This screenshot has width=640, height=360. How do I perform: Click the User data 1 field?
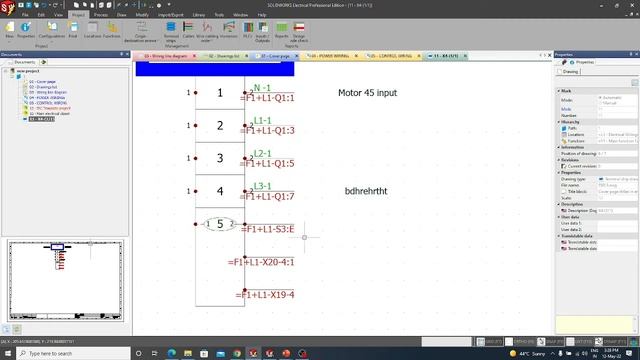point(617,223)
